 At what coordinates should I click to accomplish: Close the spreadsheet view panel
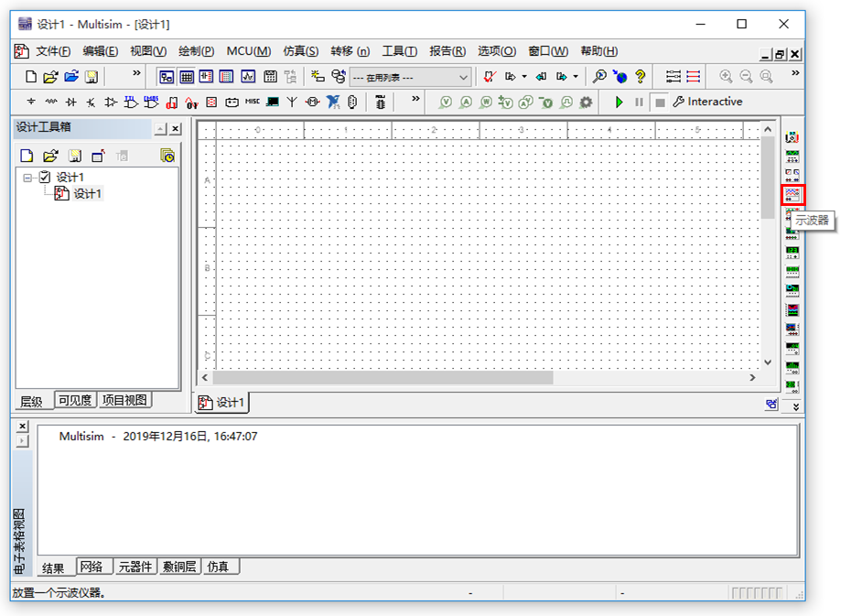coord(22,426)
